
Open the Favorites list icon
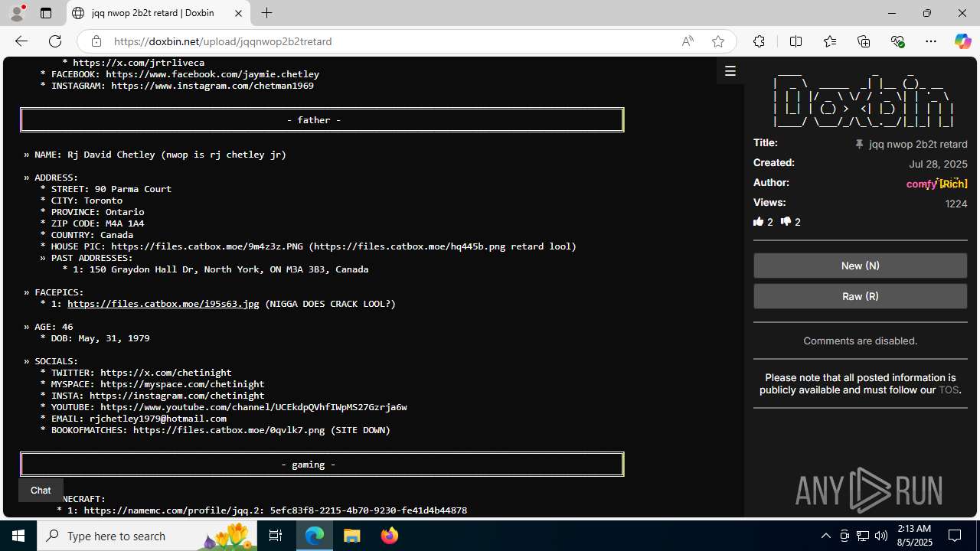click(830, 41)
